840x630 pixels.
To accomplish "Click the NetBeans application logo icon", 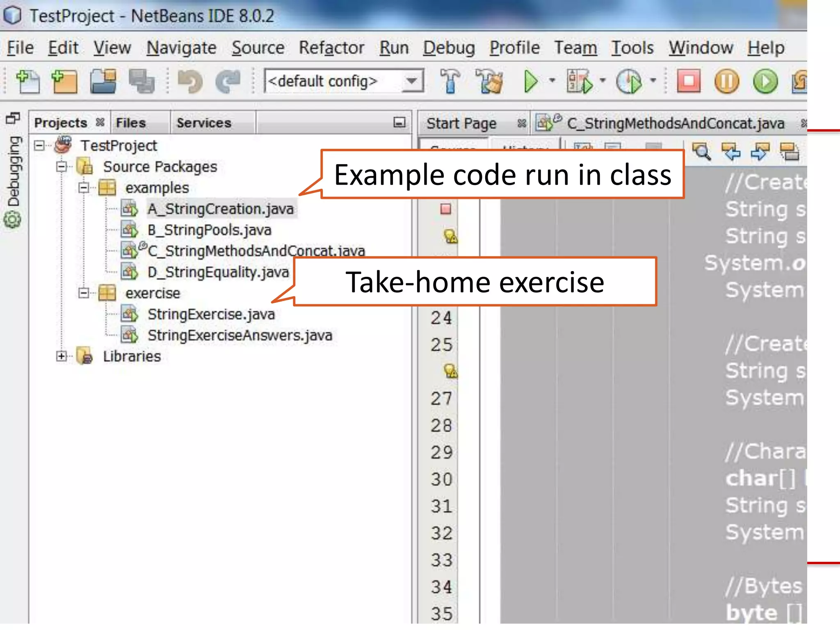I will coord(12,16).
